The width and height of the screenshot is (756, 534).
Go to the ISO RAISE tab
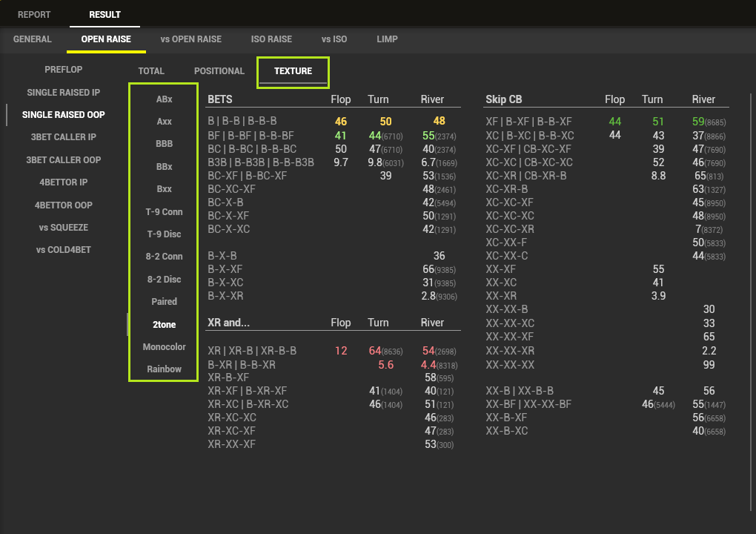[271, 39]
